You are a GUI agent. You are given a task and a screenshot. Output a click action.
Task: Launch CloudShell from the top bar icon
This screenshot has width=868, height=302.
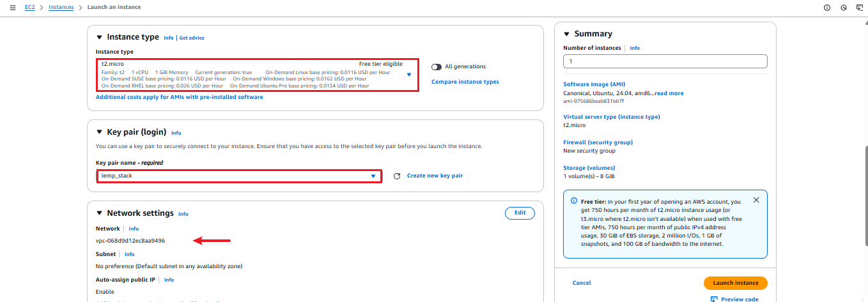coord(859,8)
